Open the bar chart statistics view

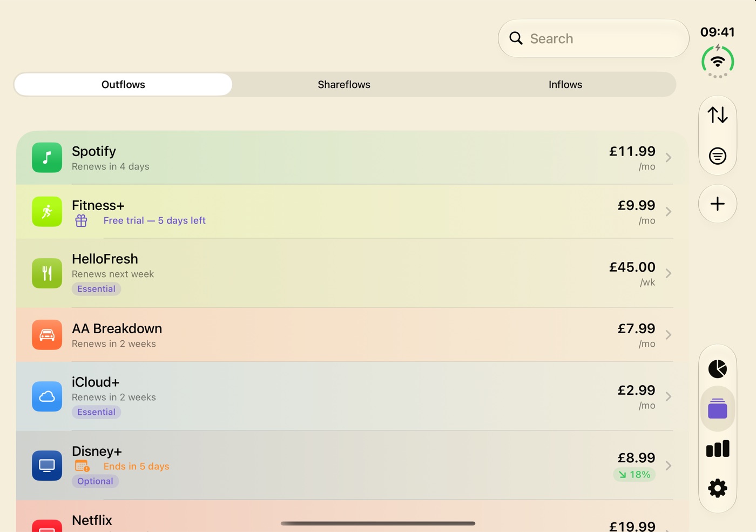(x=718, y=448)
